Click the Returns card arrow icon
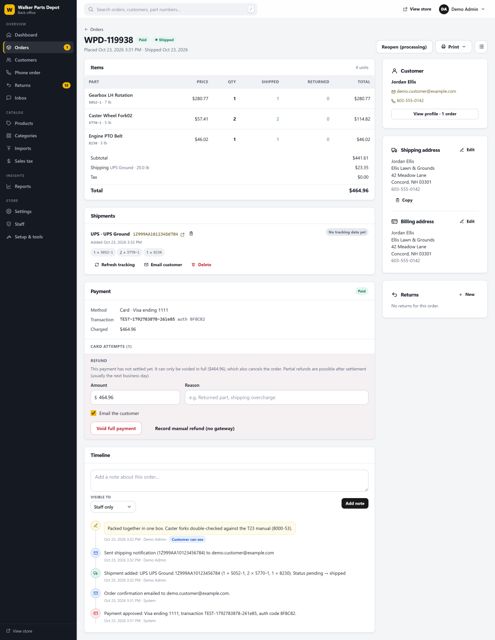Image resolution: width=495 pixels, height=640 pixels. pyautogui.click(x=394, y=295)
